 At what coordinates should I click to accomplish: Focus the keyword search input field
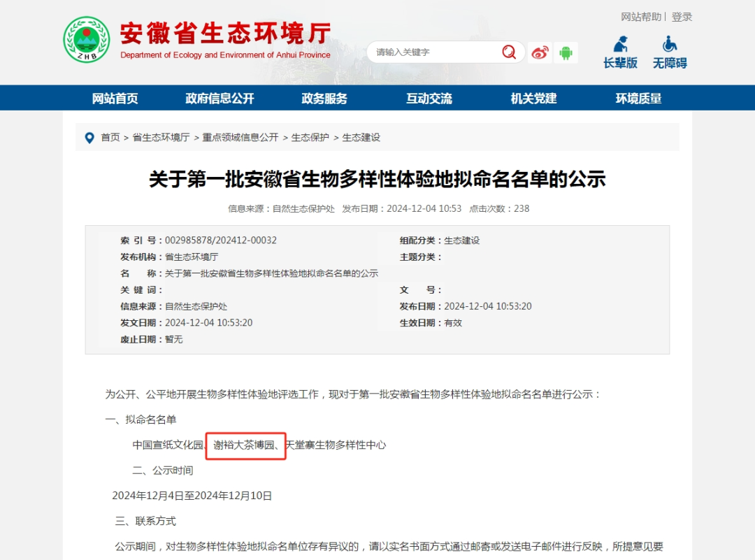pos(433,52)
